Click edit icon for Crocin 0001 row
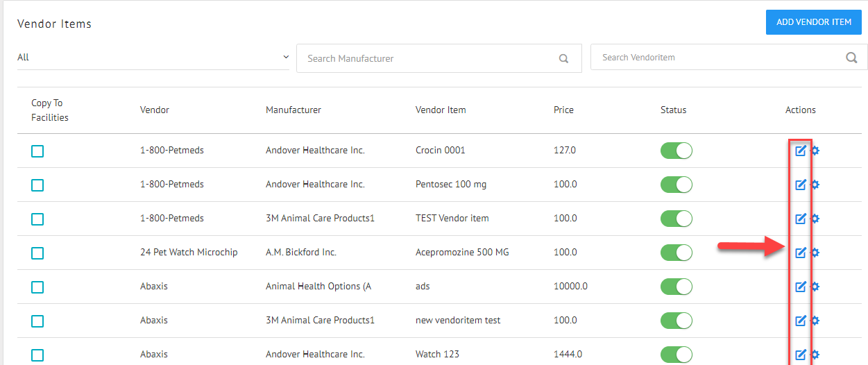This screenshot has width=868, height=365. [x=800, y=151]
